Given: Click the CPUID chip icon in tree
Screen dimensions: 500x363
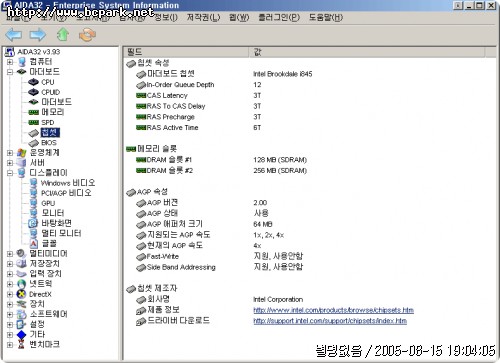Looking at the screenshot, I should click(33, 92).
